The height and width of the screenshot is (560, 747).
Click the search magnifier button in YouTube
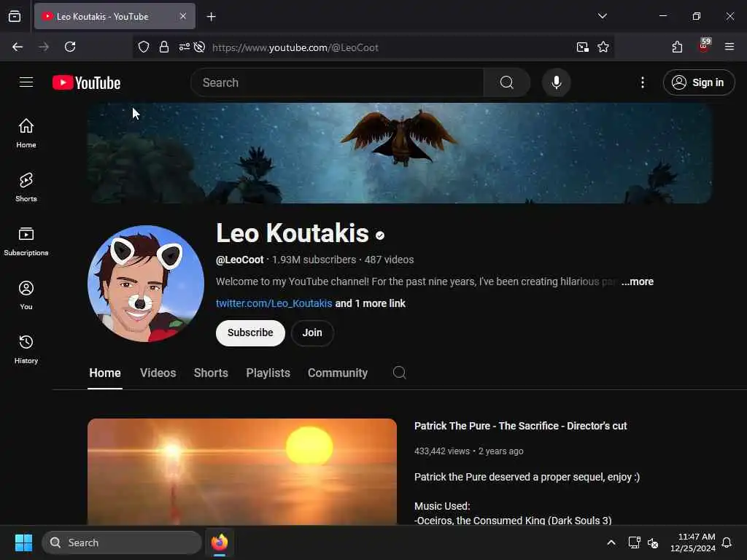[507, 82]
